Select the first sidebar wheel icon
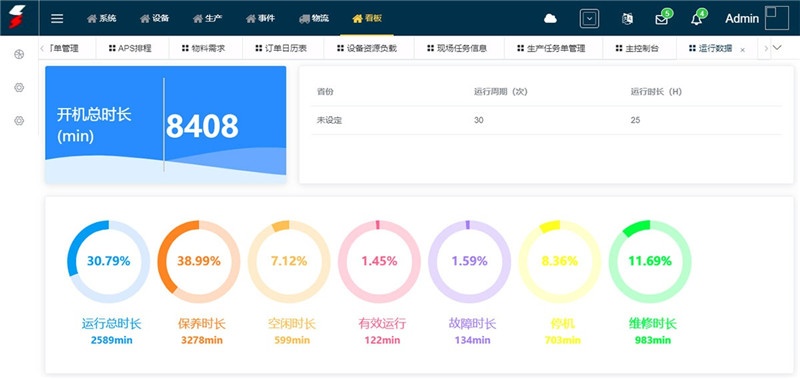Image resolution: width=800 pixels, height=379 pixels. click(x=19, y=54)
